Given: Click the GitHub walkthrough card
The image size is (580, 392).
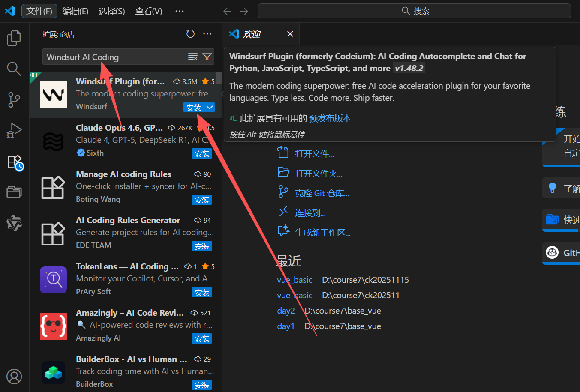Looking at the screenshot, I should point(561,253).
